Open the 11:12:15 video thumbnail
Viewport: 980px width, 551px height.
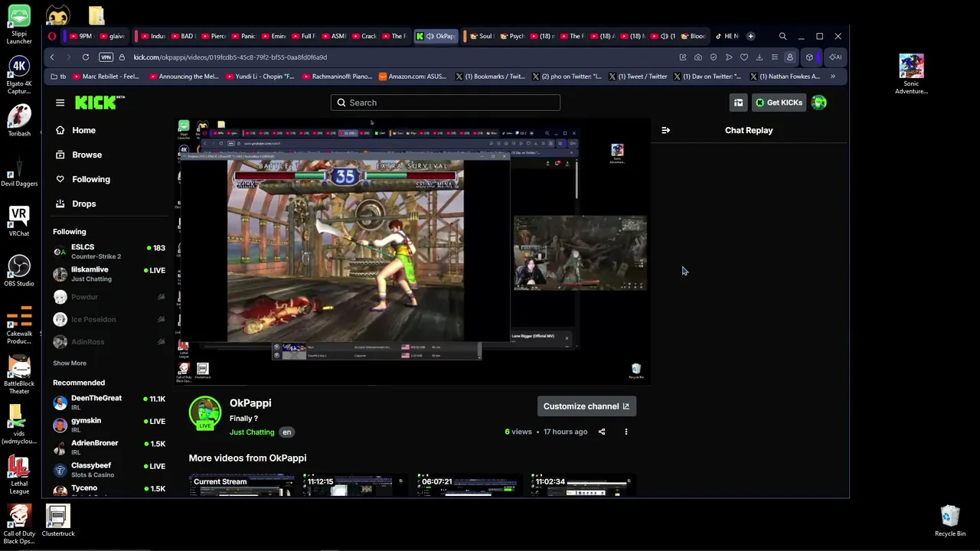(x=354, y=485)
